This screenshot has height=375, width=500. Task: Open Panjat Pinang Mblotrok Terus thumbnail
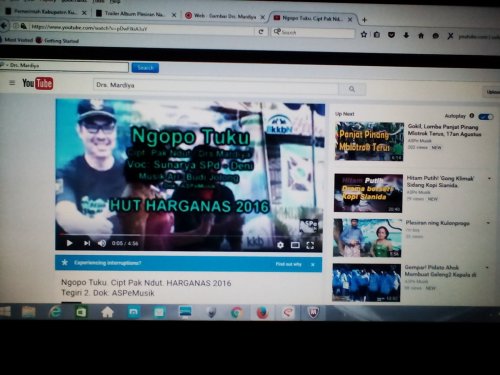pyautogui.click(x=369, y=141)
